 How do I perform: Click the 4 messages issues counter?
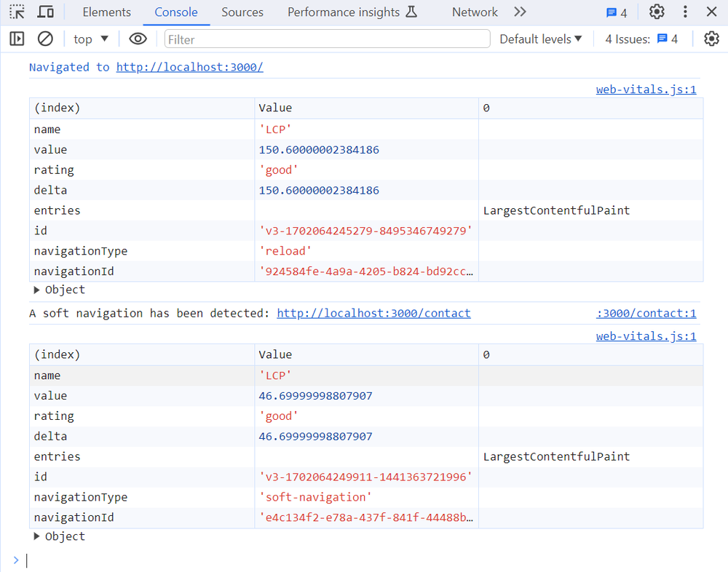point(617,13)
